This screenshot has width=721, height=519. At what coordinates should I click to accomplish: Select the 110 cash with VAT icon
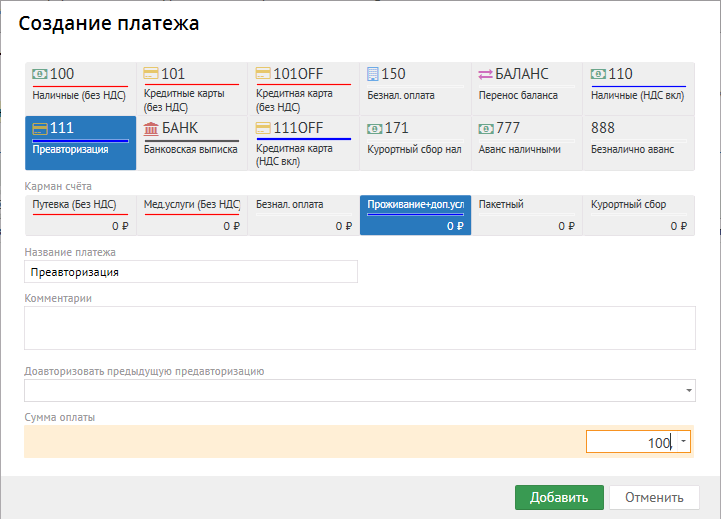(x=598, y=74)
